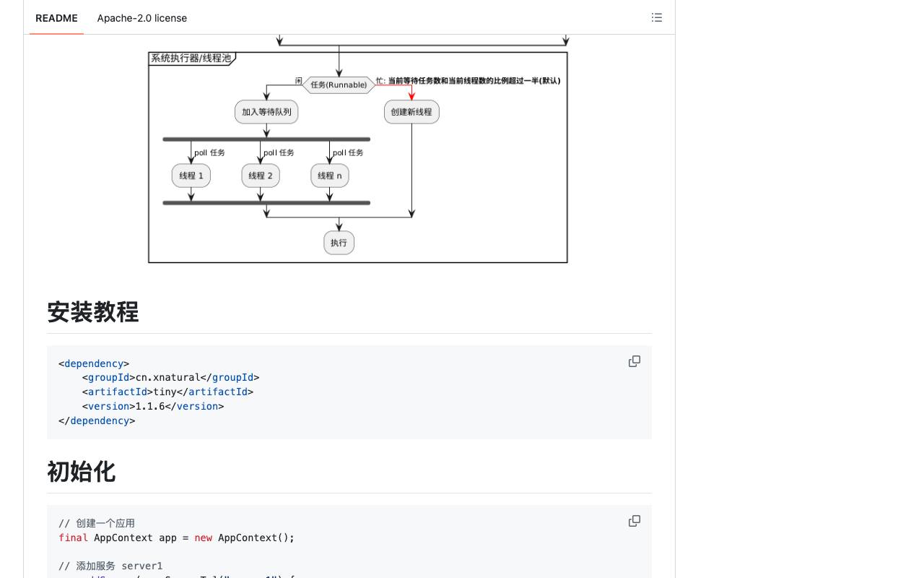Screen dimensions: 924x578
Task: Click the thread pool flowchart image
Action: click(x=358, y=149)
